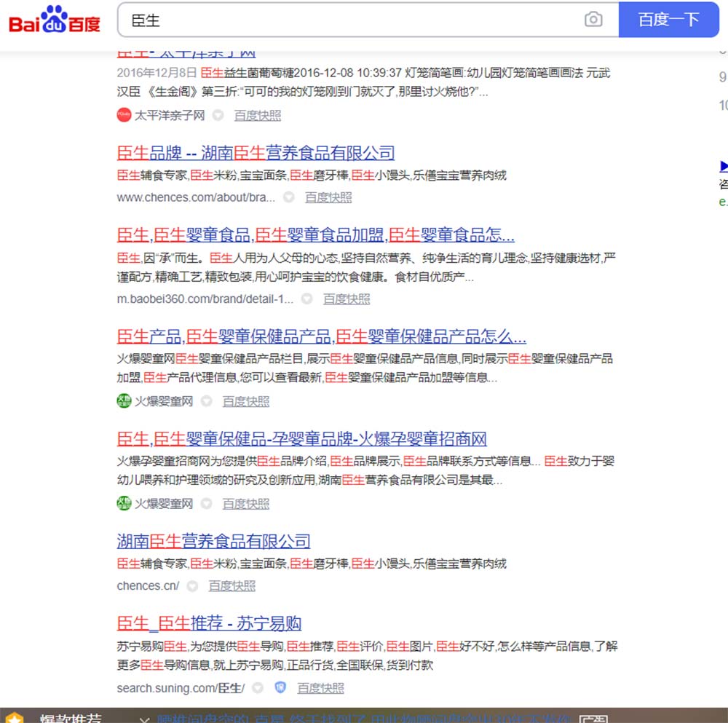This screenshot has width=728, height=723.
Task: Expand dropdown arrow under 臣生产品 result
Action: pos(207,401)
